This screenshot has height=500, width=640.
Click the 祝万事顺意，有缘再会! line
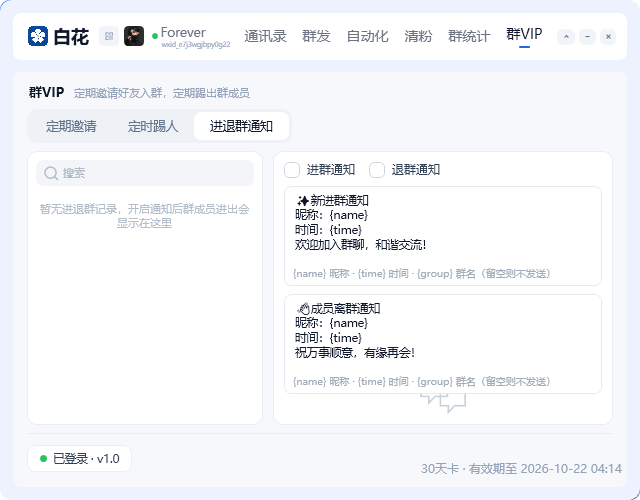(x=355, y=353)
